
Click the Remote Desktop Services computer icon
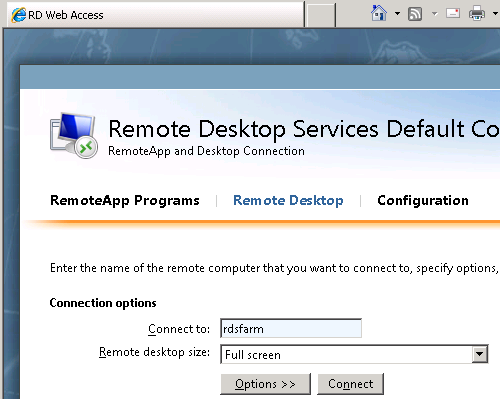point(74,136)
